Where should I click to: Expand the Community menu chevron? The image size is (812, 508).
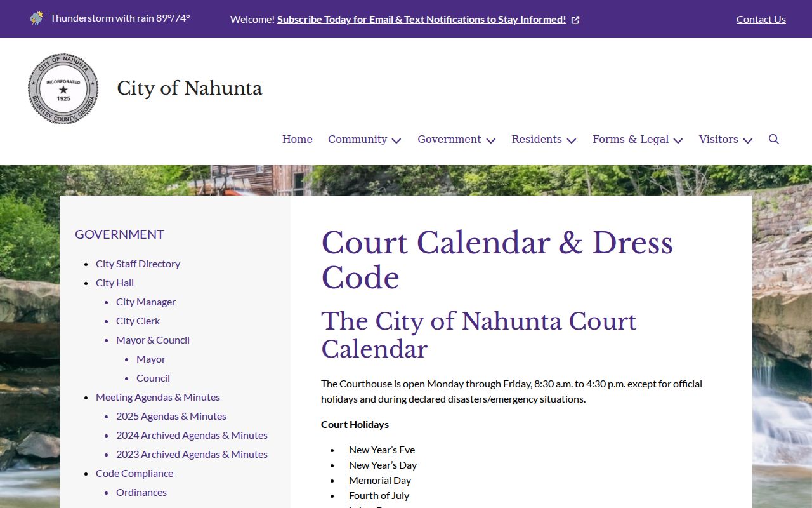[396, 140]
